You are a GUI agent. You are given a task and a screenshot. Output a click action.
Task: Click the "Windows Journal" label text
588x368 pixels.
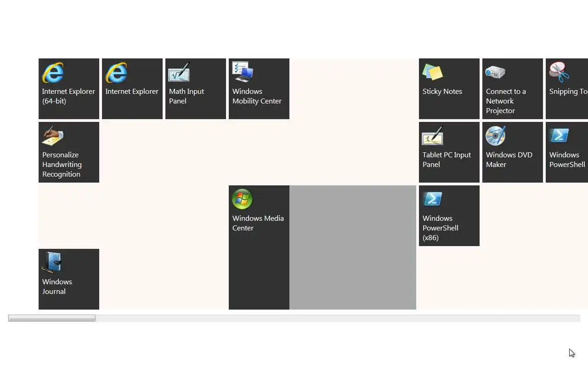(57, 287)
